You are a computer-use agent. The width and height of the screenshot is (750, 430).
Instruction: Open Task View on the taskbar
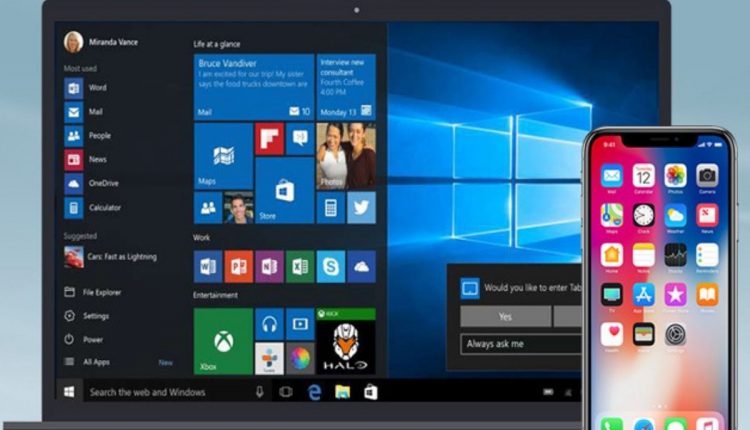286,392
